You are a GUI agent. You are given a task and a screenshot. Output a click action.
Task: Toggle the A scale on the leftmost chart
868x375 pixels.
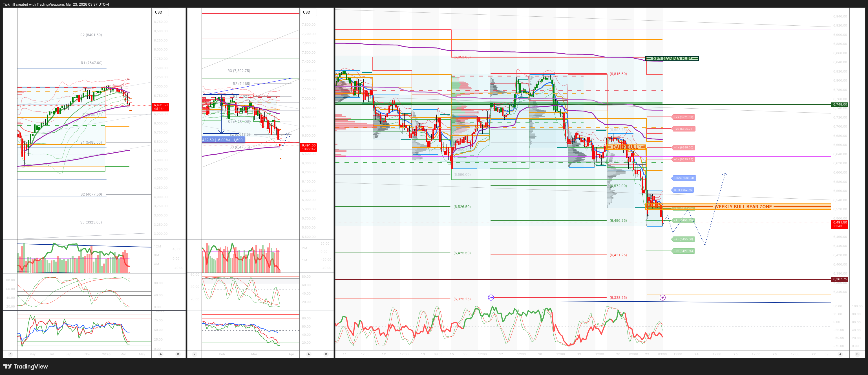pyautogui.click(x=161, y=354)
